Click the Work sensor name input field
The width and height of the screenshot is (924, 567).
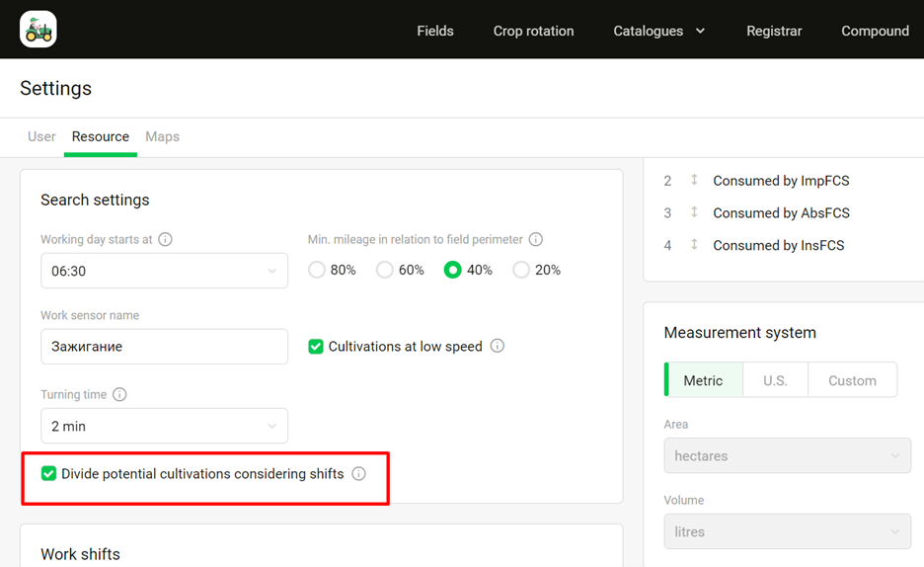[x=164, y=347]
